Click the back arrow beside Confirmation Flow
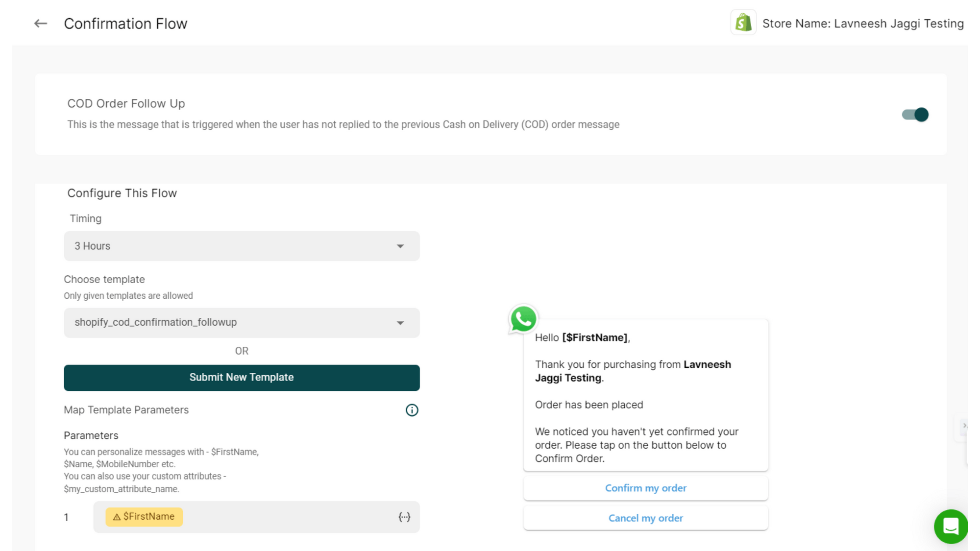The width and height of the screenshot is (980, 551). point(40,24)
